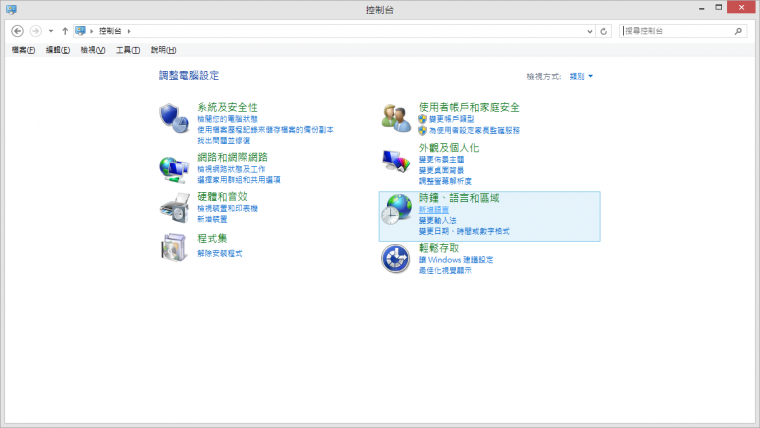Refresh the Control Panel view
Image resolution: width=760 pixels, height=428 pixels.
coord(603,31)
